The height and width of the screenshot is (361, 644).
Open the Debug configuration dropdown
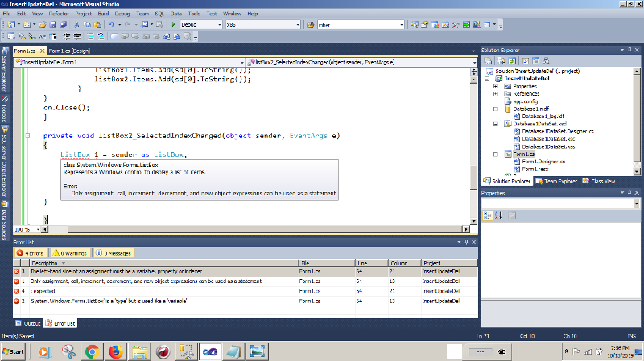[x=219, y=25]
